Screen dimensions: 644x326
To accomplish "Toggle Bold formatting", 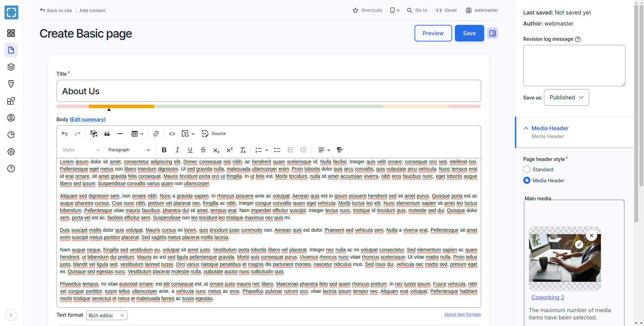I will tap(164, 150).
